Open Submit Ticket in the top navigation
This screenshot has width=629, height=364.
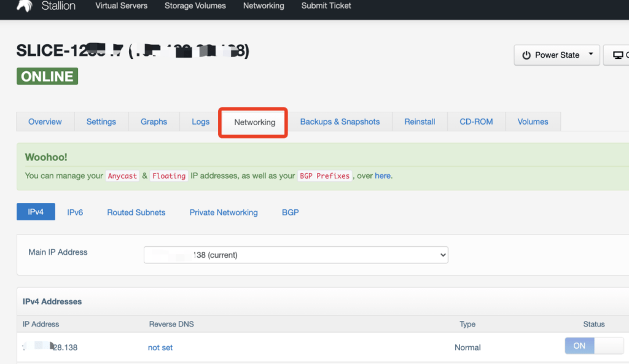coord(326,6)
